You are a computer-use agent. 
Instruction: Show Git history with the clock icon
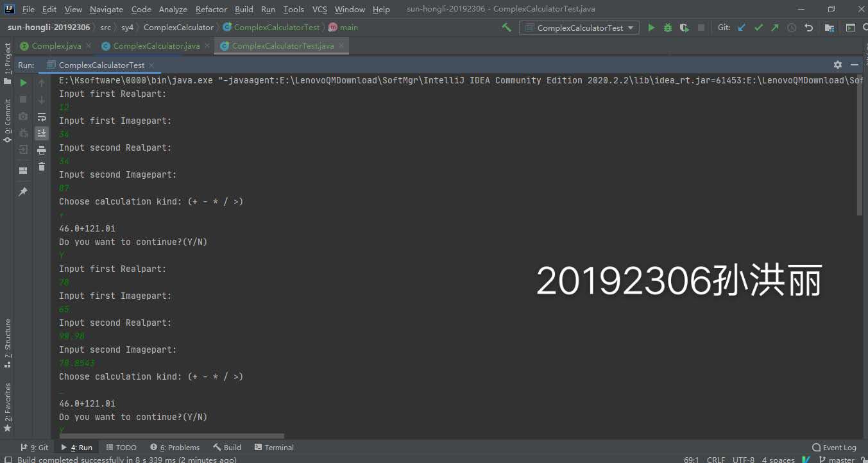coord(792,28)
